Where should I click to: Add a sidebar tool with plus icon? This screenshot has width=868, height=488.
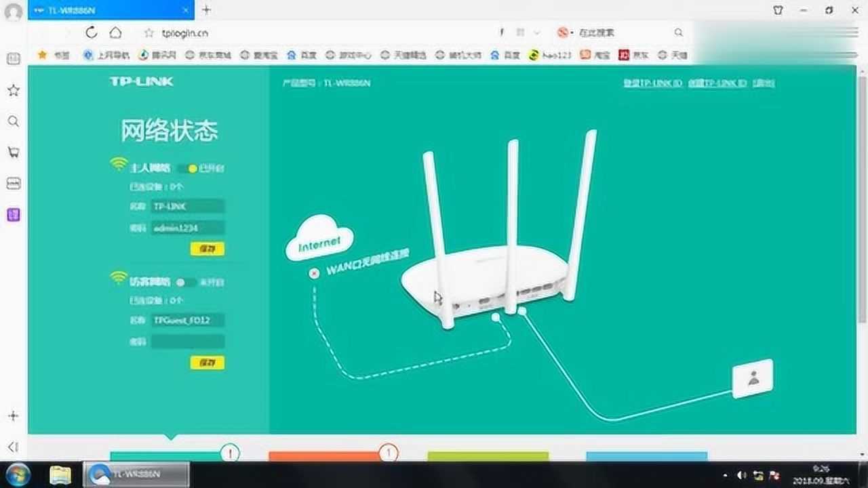coord(13,415)
